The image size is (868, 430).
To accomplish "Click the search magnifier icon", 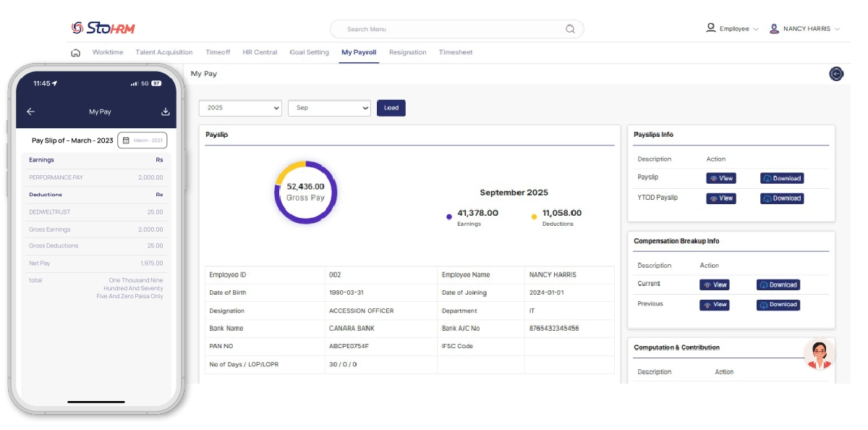I will coord(570,29).
